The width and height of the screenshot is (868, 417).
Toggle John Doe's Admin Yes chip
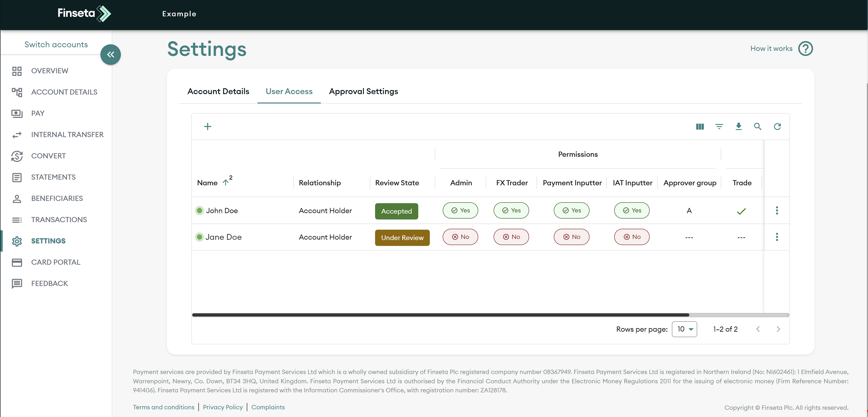[x=460, y=210]
